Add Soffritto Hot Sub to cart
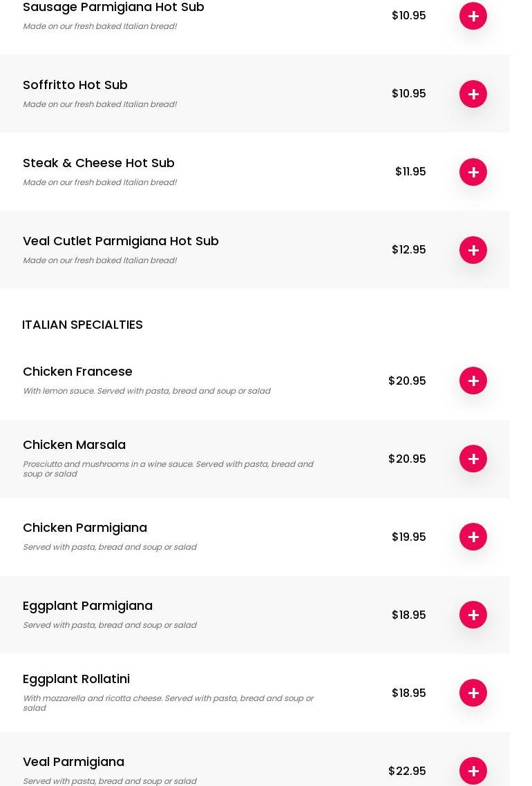 pos(473,94)
